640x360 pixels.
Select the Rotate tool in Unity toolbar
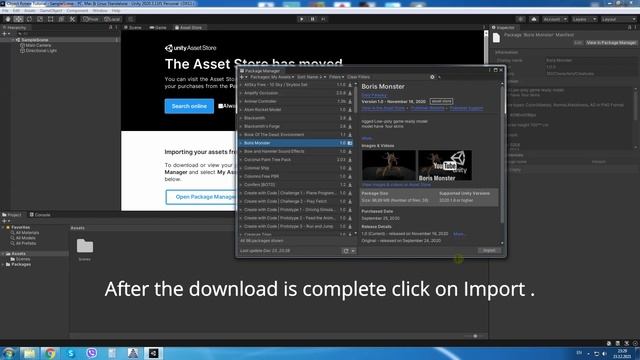tap(29, 19)
